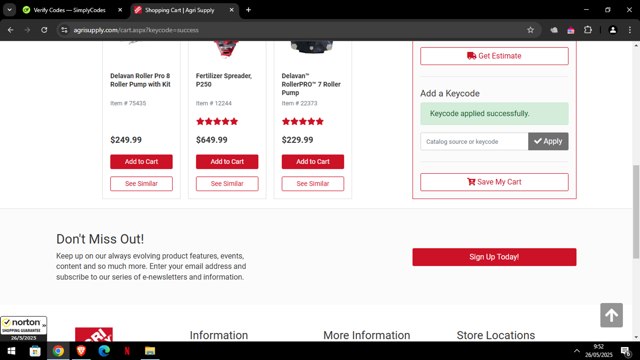See similar items for Roller Pro 8 pump

tap(141, 184)
